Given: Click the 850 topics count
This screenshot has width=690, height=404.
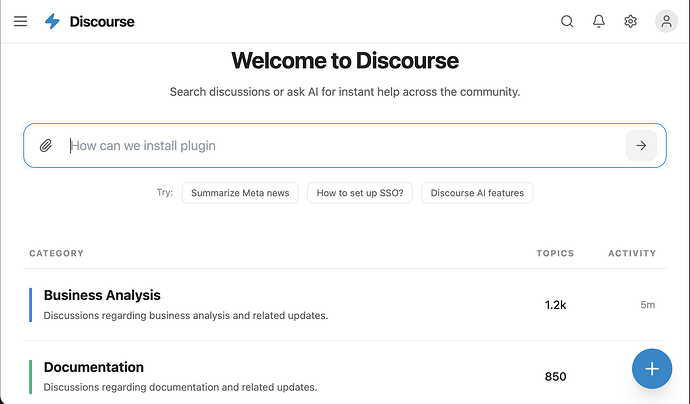Looking at the screenshot, I should coord(555,377).
